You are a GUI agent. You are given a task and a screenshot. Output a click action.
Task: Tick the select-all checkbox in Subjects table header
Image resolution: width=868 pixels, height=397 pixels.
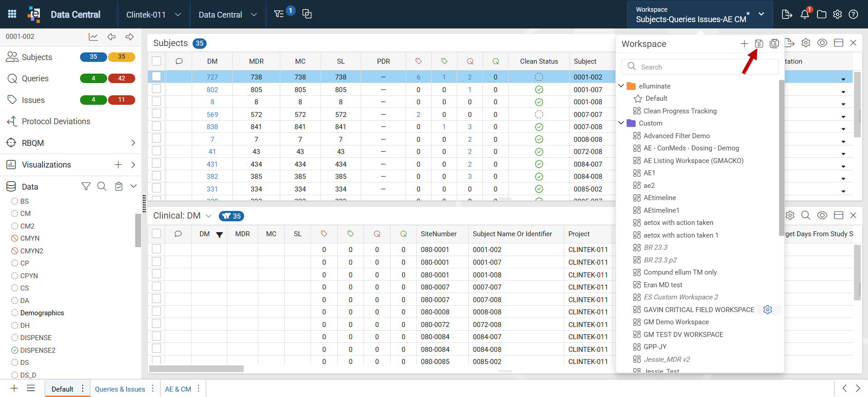(x=156, y=61)
